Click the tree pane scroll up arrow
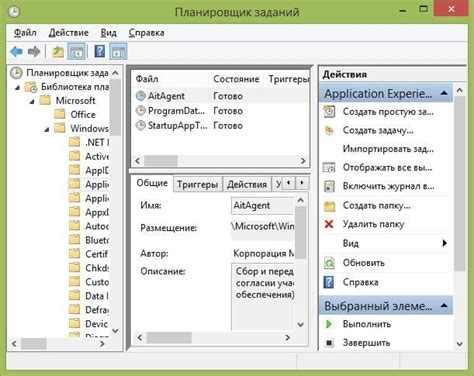 tap(115, 73)
